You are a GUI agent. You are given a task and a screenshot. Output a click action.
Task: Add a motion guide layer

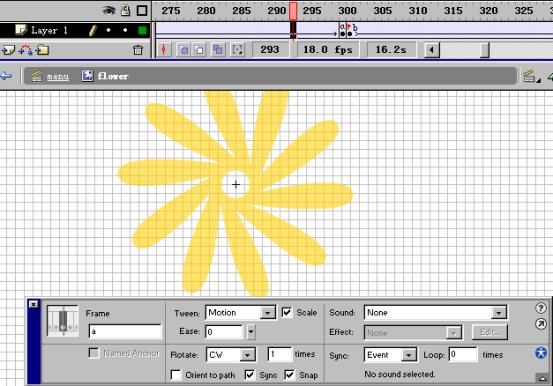[25, 50]
